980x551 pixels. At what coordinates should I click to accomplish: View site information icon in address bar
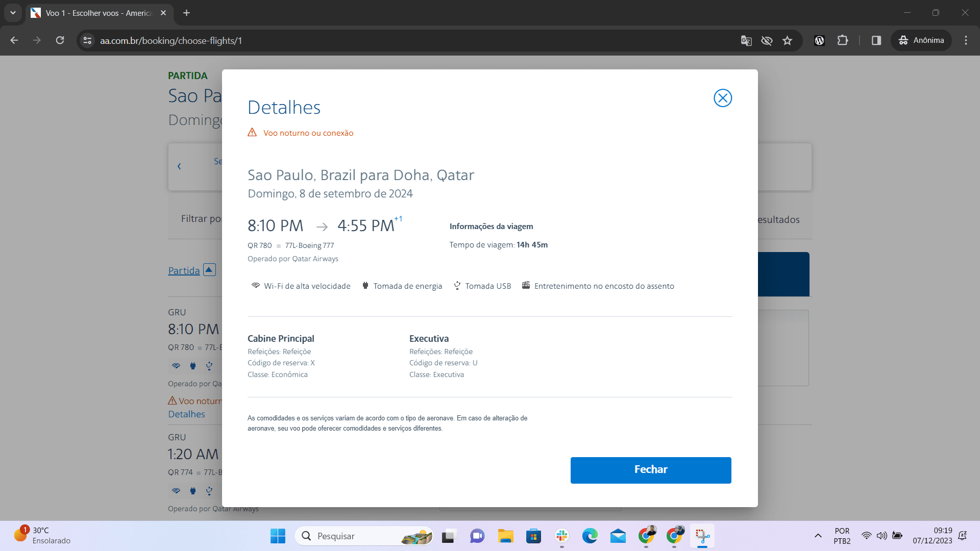pyautogui.click(x=87, y=41)
